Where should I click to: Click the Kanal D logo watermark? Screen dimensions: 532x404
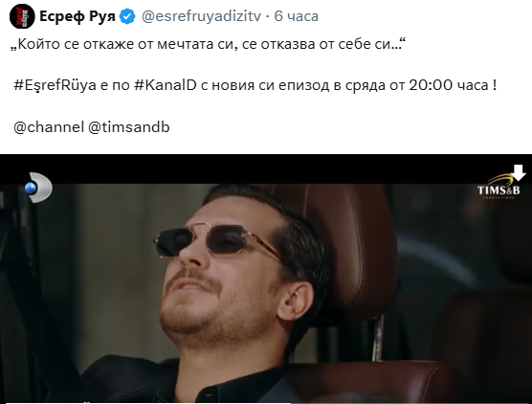[x=38, y=188]
